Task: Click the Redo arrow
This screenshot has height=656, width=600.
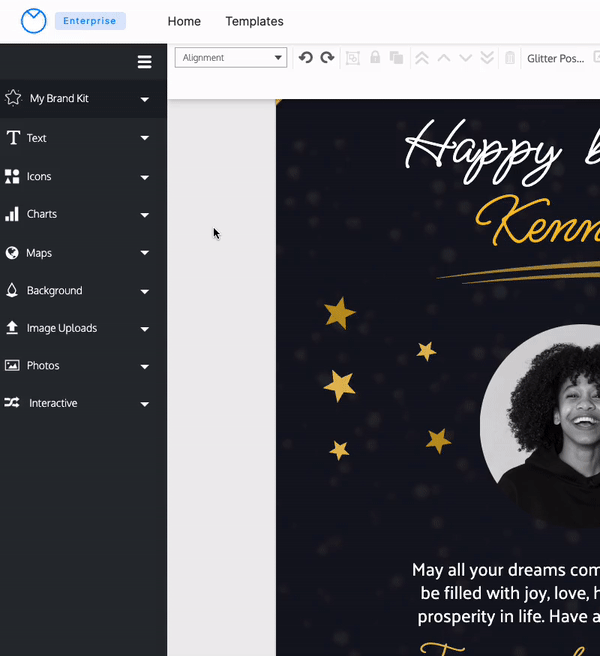Action: click(x=327, y=58)
